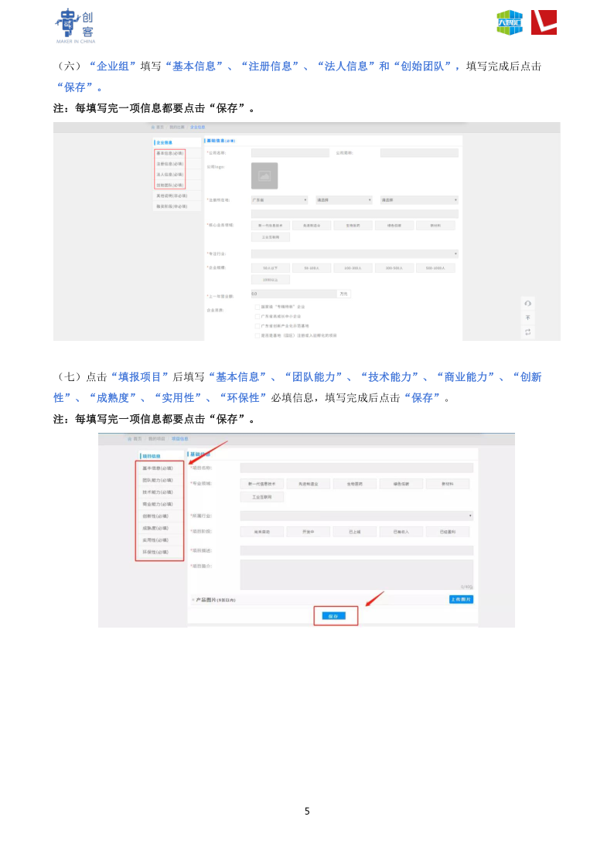Expand the 专注行业 dropdown in company form

354,254
